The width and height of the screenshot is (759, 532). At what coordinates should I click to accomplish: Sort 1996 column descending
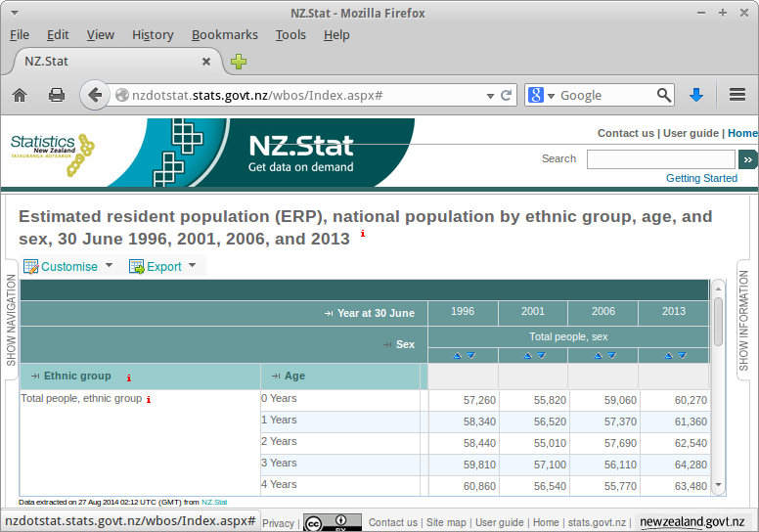[x=470, y=355]
